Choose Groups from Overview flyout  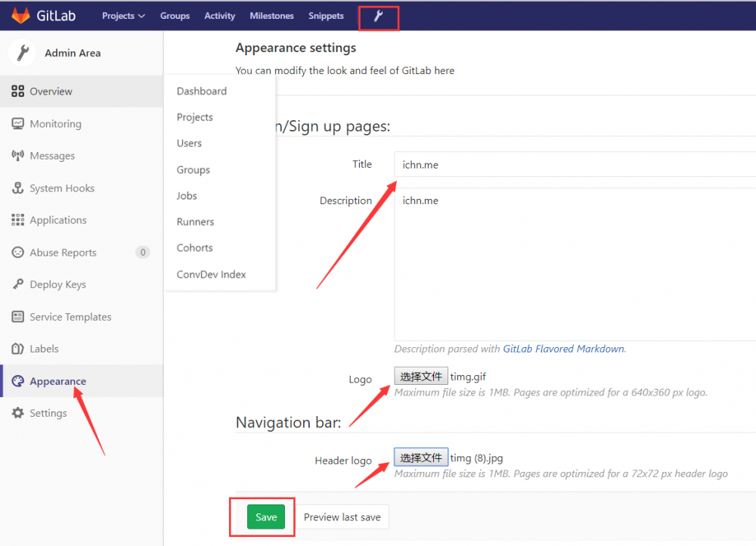point(194,170)
